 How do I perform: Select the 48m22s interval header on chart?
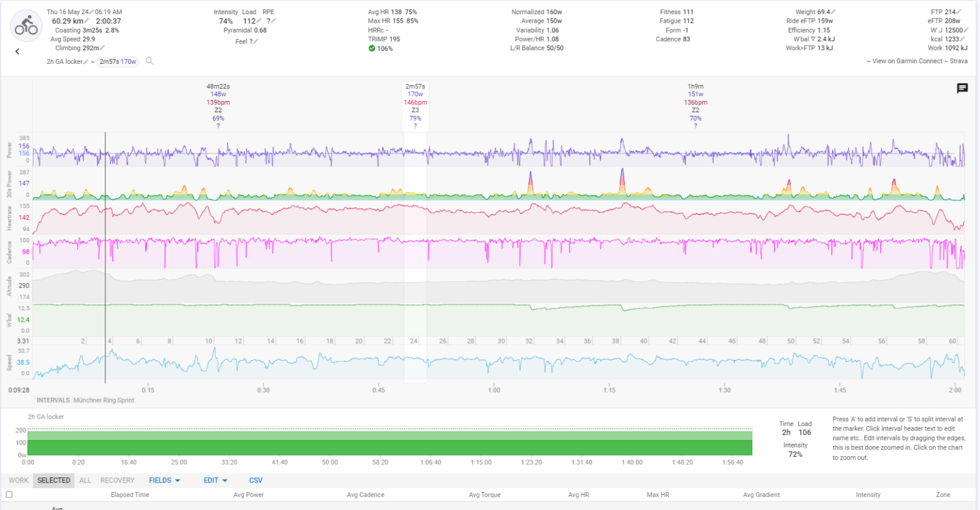[218, 86]
